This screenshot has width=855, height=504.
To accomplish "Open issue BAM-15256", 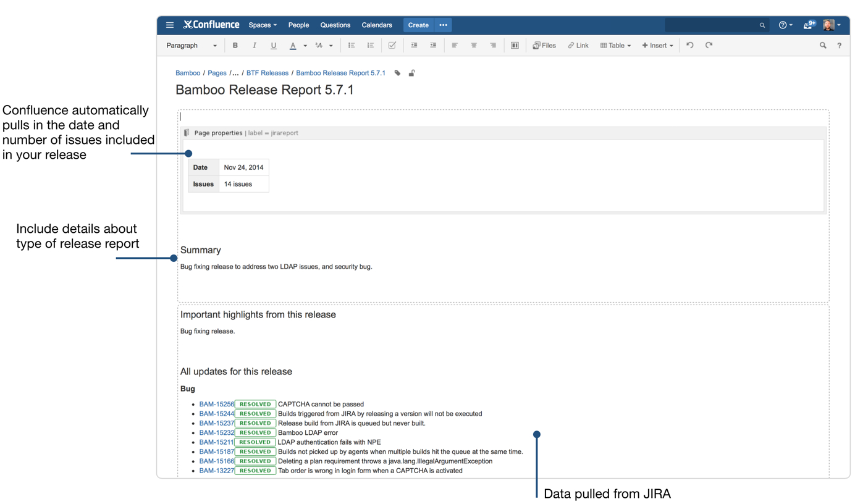I will point(217,405).
